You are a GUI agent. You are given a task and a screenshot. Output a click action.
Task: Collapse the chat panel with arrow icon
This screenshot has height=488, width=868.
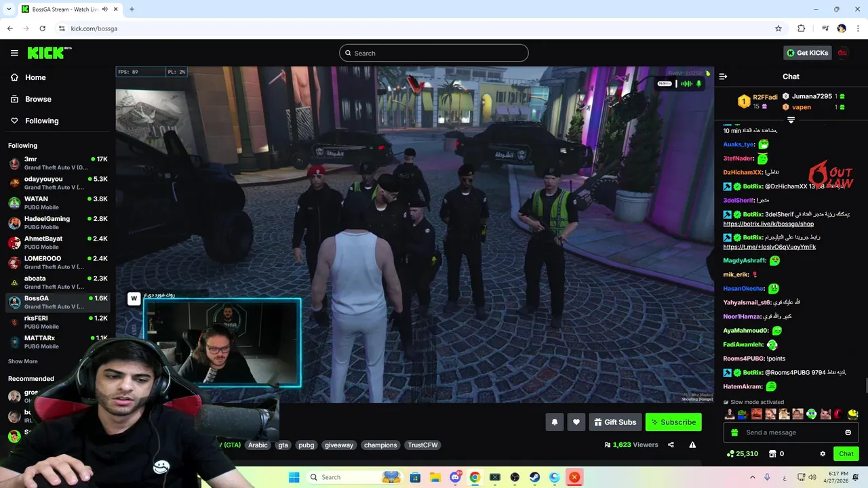[723, 77]
